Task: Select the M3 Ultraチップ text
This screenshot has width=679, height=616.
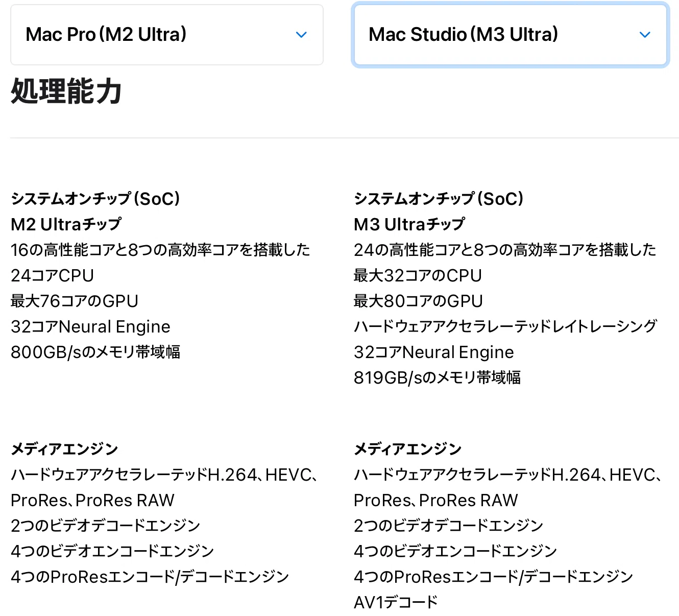Action: point(409,224)
